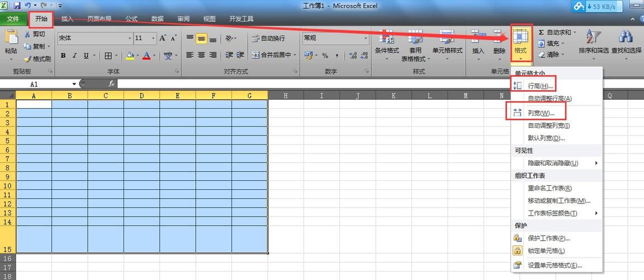Click the Delete cells (删除) icon

499,37
